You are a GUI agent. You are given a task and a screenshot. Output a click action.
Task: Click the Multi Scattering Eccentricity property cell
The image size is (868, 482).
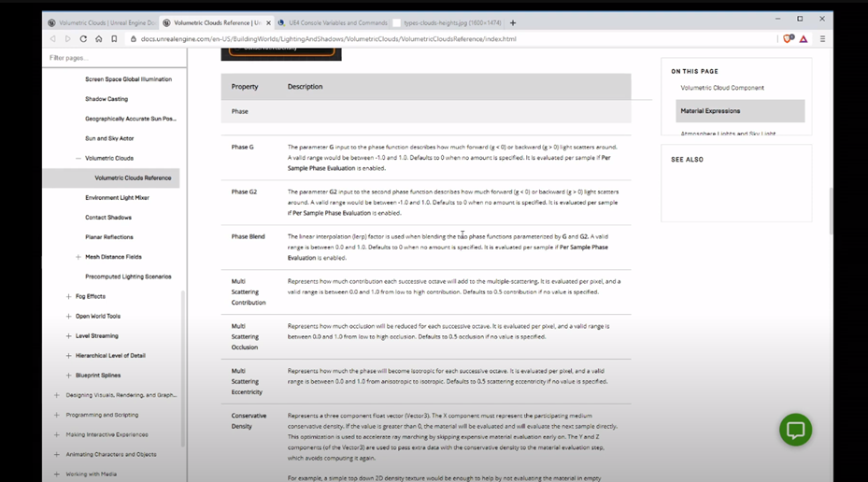tap(247, 381)
